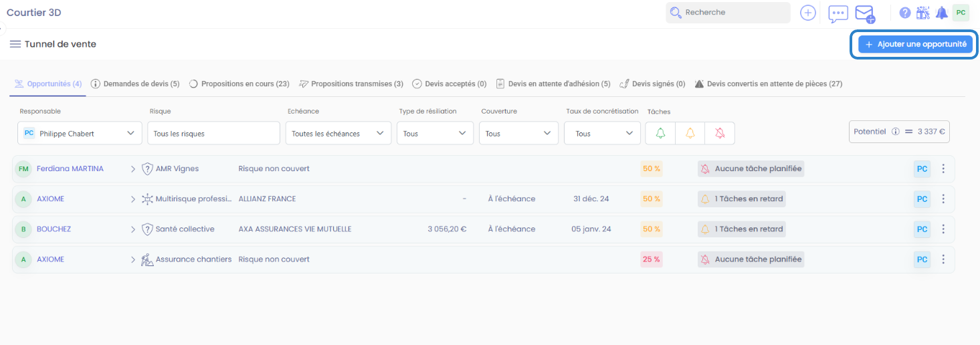Select the Opportunités (4) tab
980x345 pixels.
48,84
